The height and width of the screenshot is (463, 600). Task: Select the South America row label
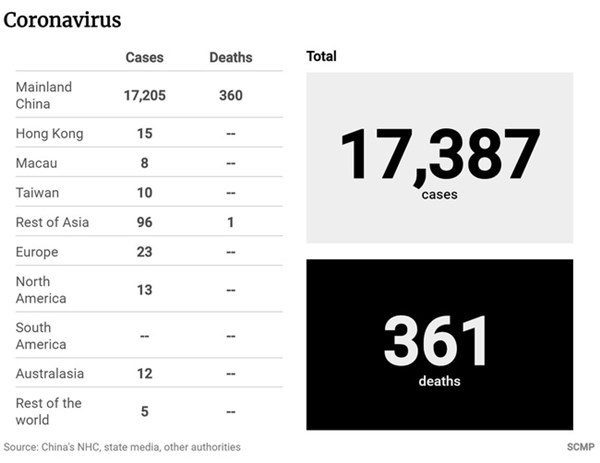click(x=41, y=336)
